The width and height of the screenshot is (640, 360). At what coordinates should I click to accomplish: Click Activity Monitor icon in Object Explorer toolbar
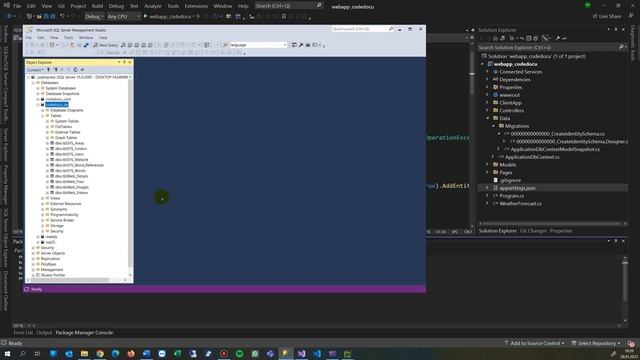click(x=82, y=70)
